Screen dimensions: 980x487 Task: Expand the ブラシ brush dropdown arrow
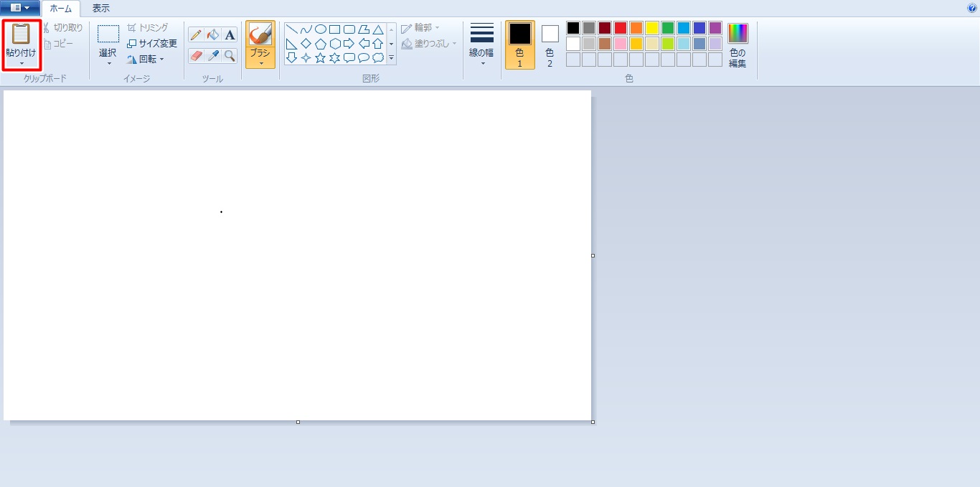260,63
